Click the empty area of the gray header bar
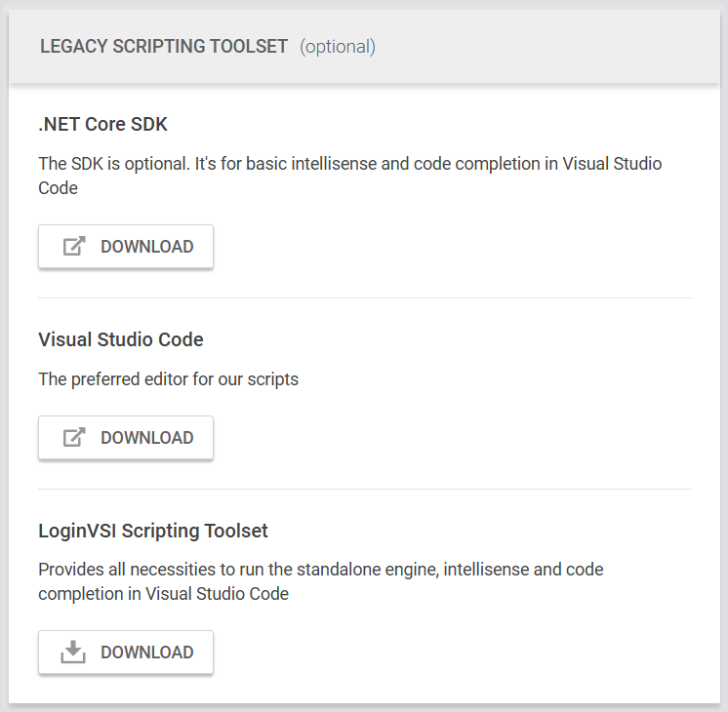 pos(546,47)
